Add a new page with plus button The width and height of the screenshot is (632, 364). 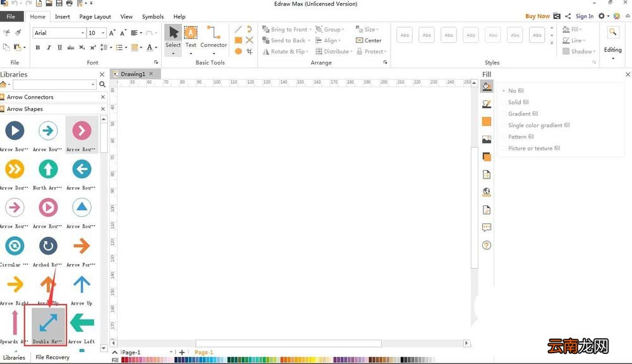182,353
